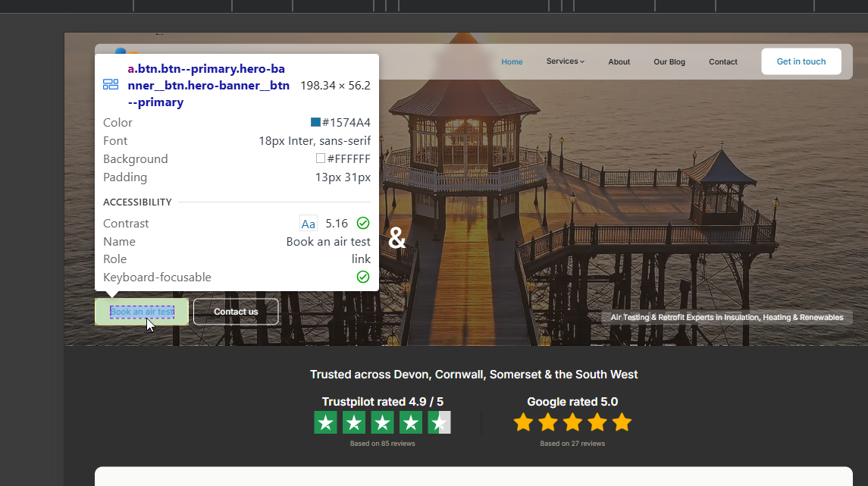
Task: Open the Contact nav link
Action: [723, 61]
